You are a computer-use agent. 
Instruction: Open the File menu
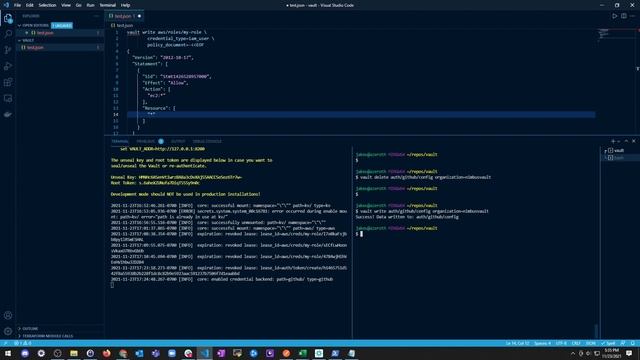click(17, 5)
